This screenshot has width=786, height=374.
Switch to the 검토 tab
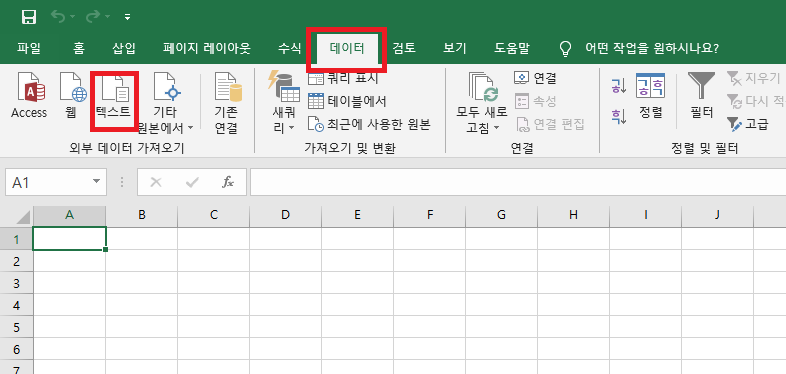tap(404, 48)
